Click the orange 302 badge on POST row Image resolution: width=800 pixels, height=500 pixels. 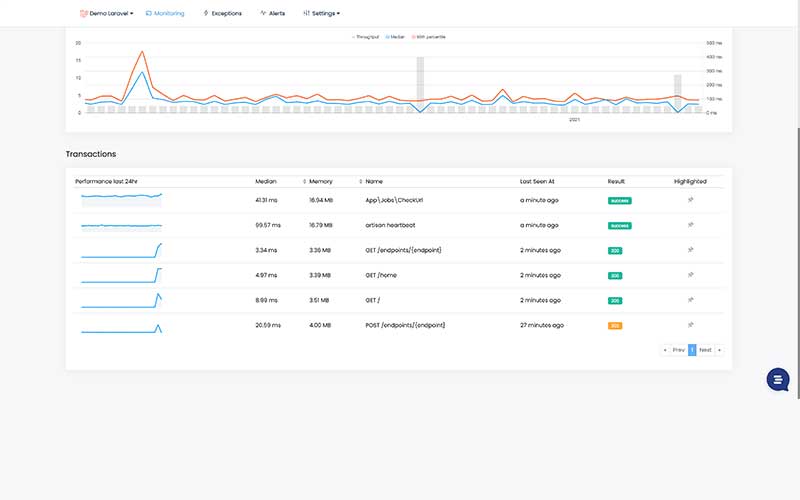pyautogui.click(x=615, y=326)
